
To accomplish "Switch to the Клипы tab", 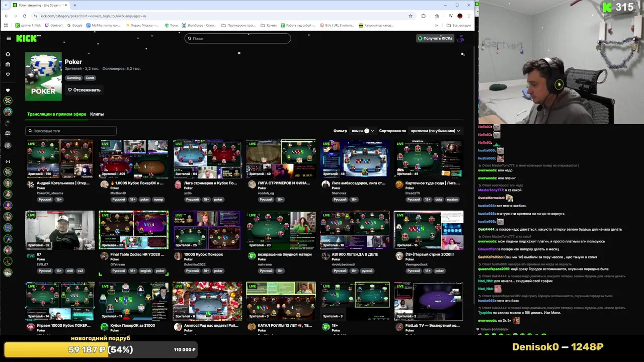I will pos(97,114).
